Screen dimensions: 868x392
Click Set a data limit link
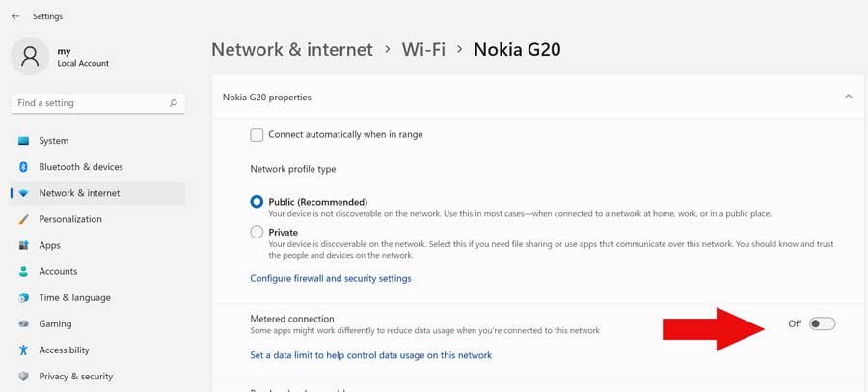click(x=371, y=355)
